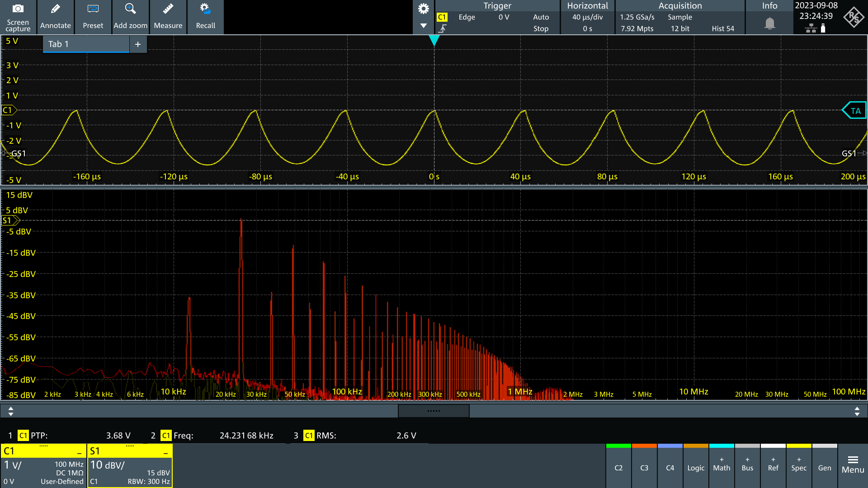The width and height of the screenshot is (868, 488).
Task: Click the Hist 54 history value
Action: (x=723, y=28)
